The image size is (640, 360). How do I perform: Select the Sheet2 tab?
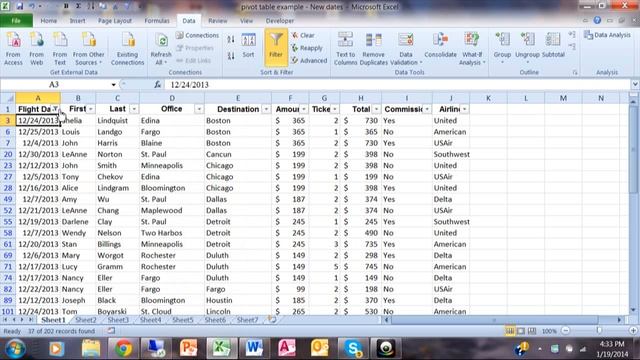coord(85,320)
